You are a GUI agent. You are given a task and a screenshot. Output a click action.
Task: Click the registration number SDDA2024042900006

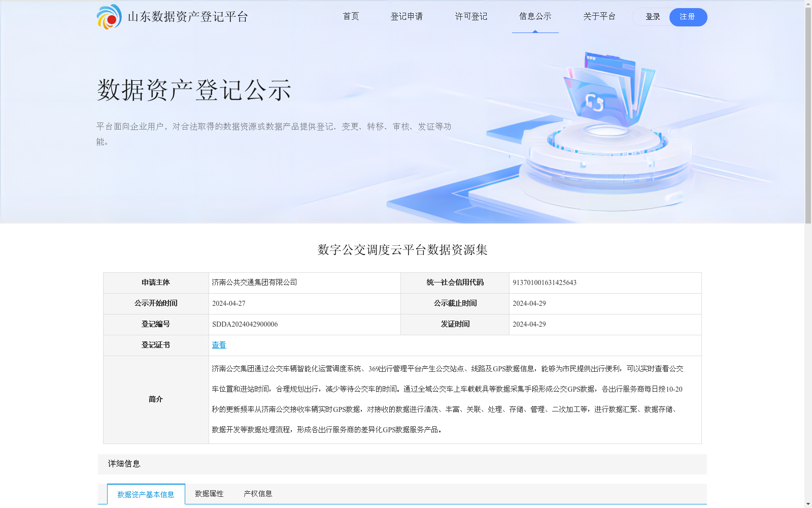245,325
